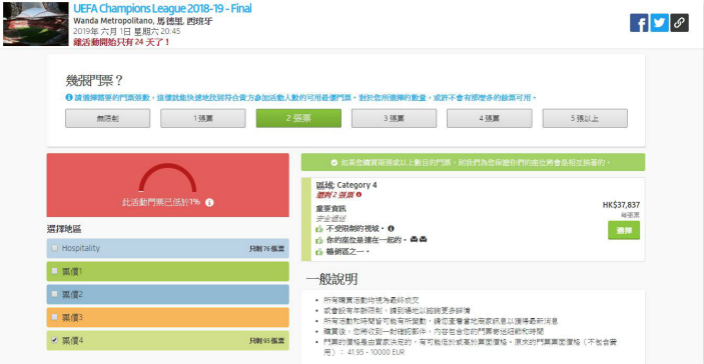Select the no-limit ticket quantity button
Viewport: 704px width, 364px height.
[x=108, y=118]
